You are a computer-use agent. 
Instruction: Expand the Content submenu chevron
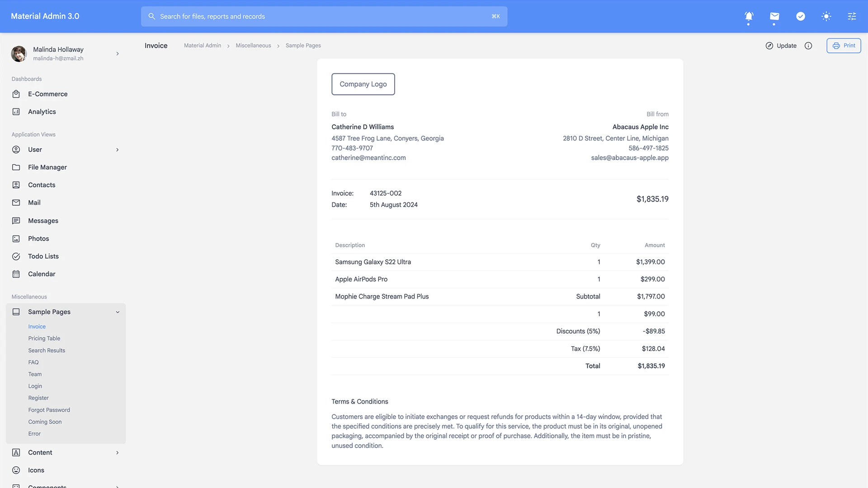coord(118,452)
